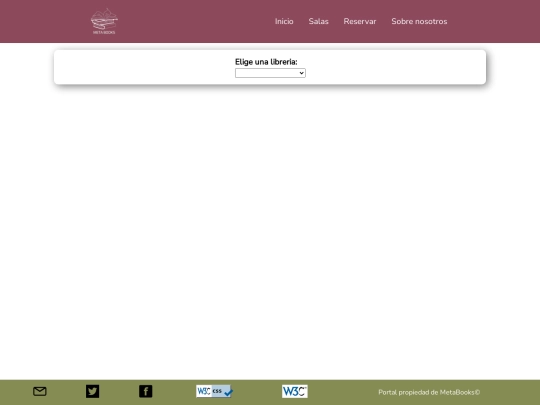Screen dimensions: 540x405
Task: Open the Twitter icon in the footer
Action: 92,391
